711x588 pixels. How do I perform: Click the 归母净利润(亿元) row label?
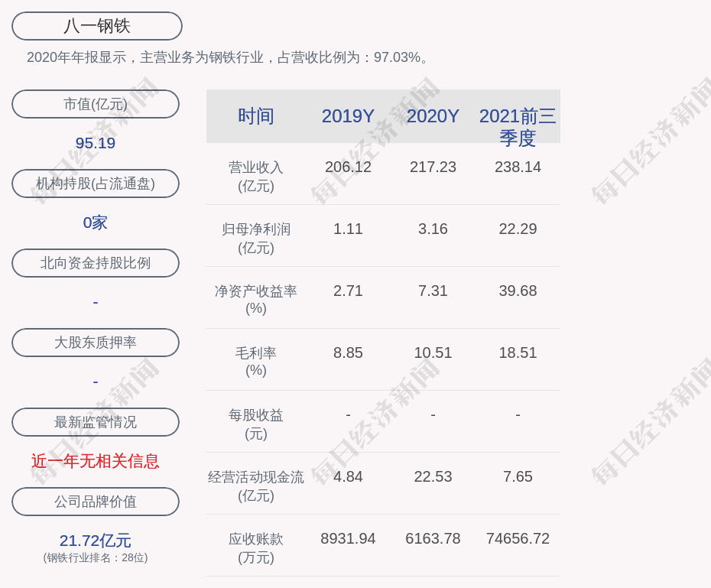click(256, 239)
